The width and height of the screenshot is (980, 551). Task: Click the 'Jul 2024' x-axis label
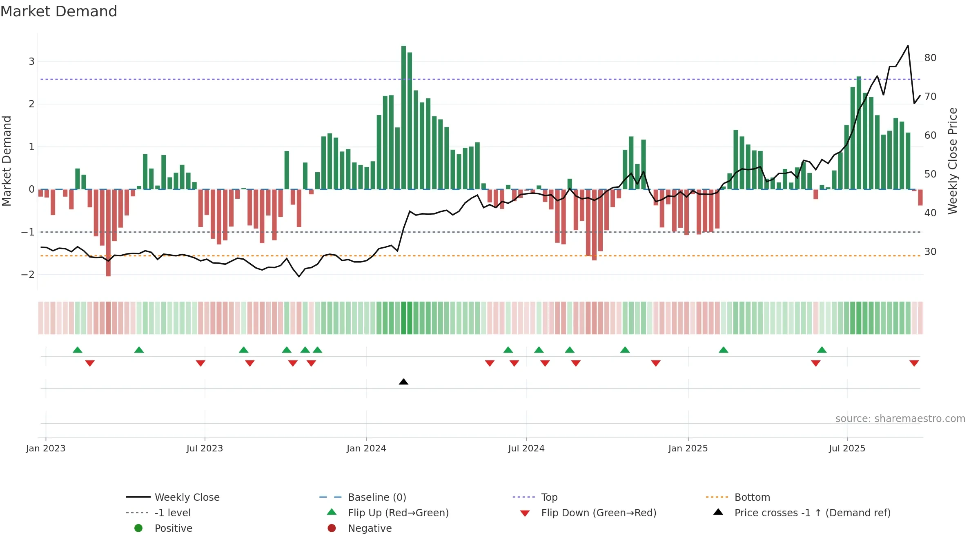pyautogui.click(x=526, y=448)
